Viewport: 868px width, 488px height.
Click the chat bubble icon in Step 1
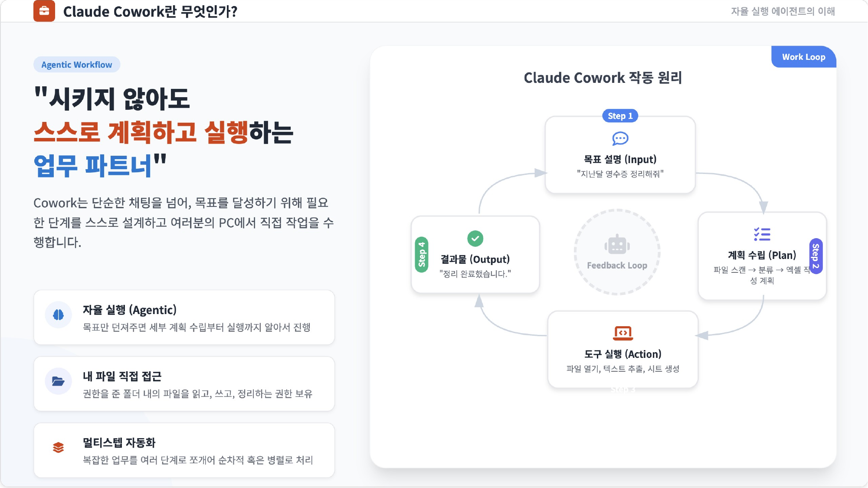(x=620, y=139)
